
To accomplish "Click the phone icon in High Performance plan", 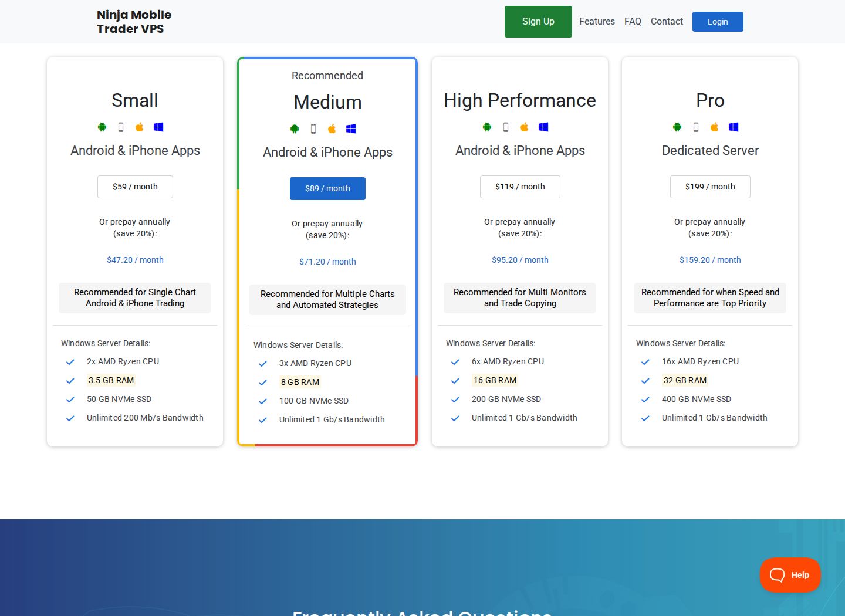I will point(506,127).
